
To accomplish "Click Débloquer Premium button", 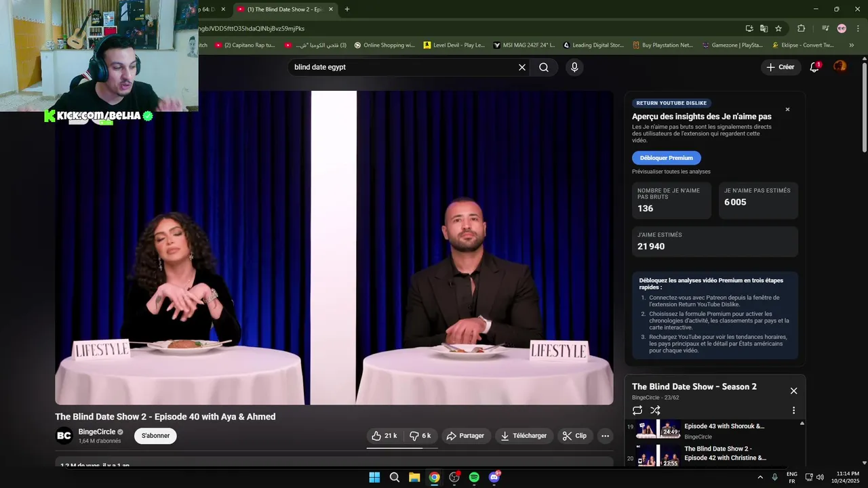I will pos(667,158).
